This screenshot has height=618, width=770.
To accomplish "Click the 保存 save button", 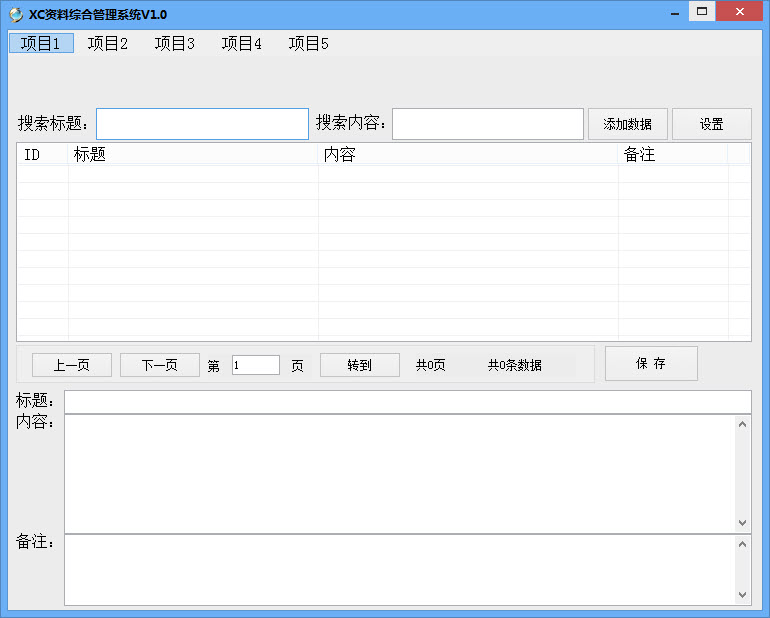I will click(x=651, y=364).
